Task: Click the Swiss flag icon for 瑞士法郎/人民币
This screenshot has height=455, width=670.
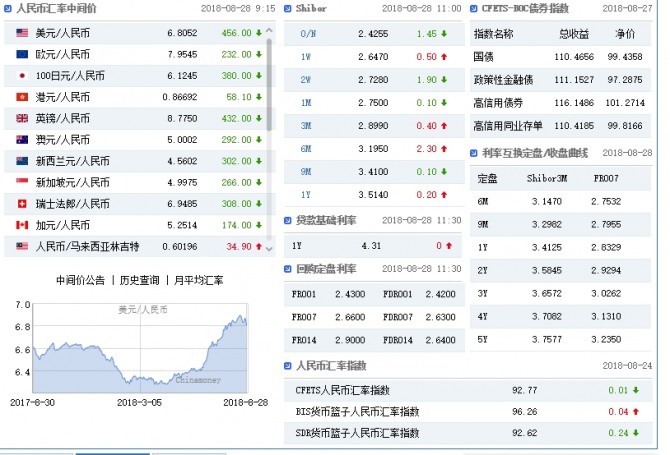Action: click(x=22, y=203)
